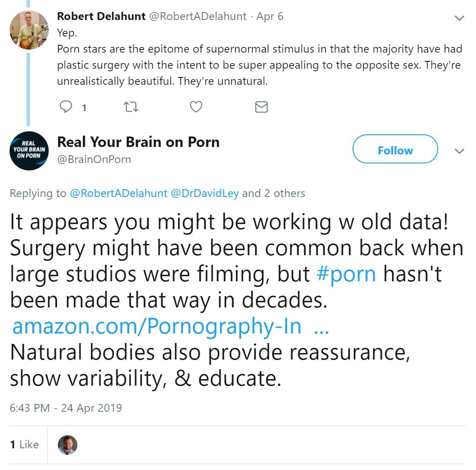Open the amazon.com link in the tweet
This screenshot has height=470, width=476.
(156, 327)
